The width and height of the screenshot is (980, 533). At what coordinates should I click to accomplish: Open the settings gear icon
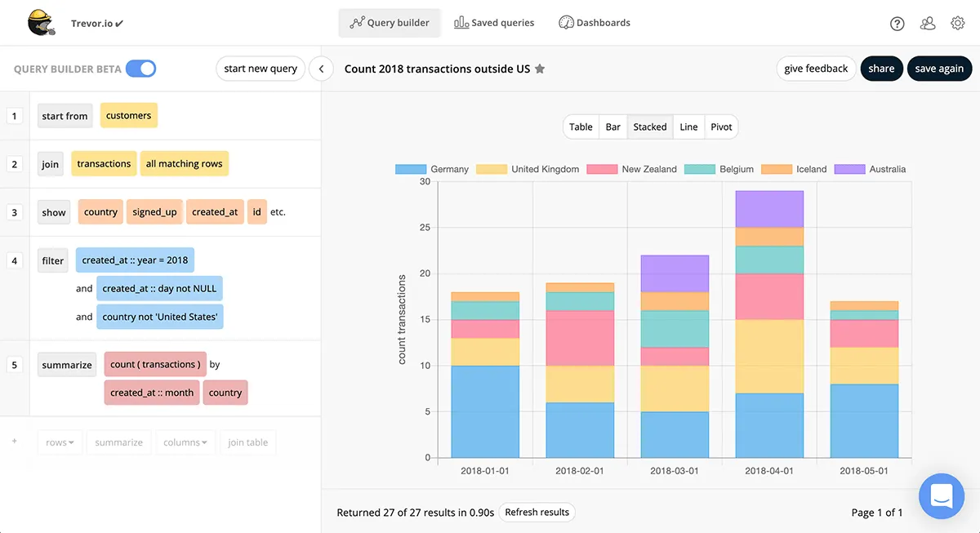[958, 24]
